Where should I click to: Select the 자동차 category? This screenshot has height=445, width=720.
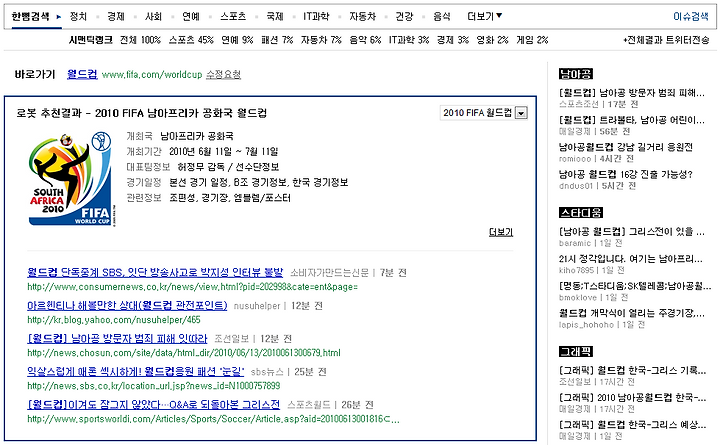(362, 17)
